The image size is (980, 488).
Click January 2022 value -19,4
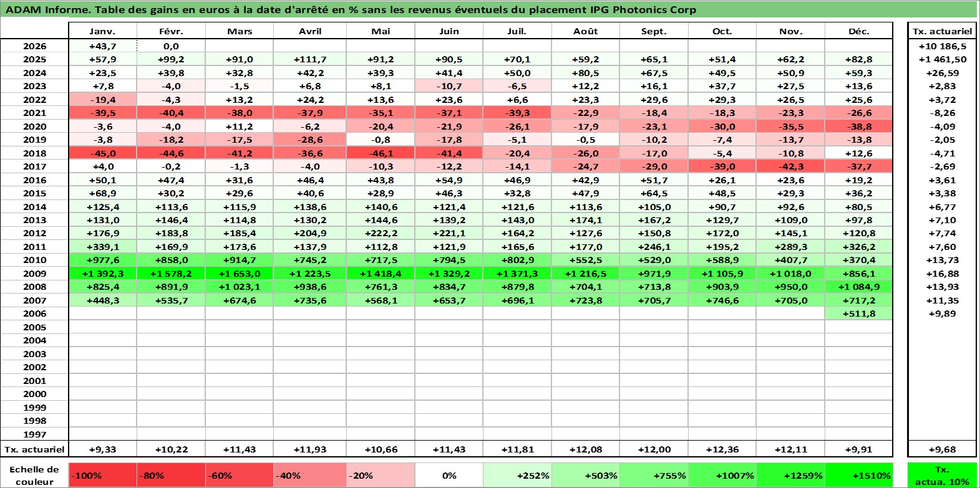102,100
